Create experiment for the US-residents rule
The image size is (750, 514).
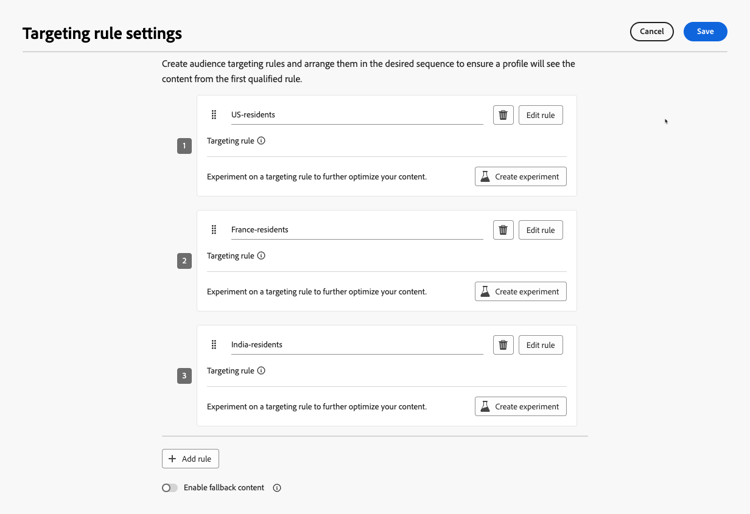(520, 177)
